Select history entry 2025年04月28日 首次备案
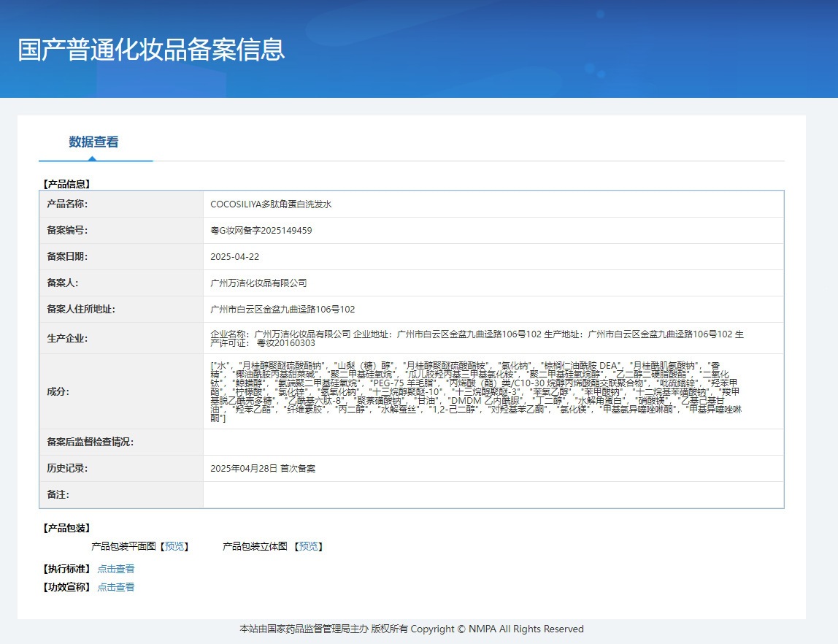Viewport: 838px width, 644px height. click(x=263, y=468)
